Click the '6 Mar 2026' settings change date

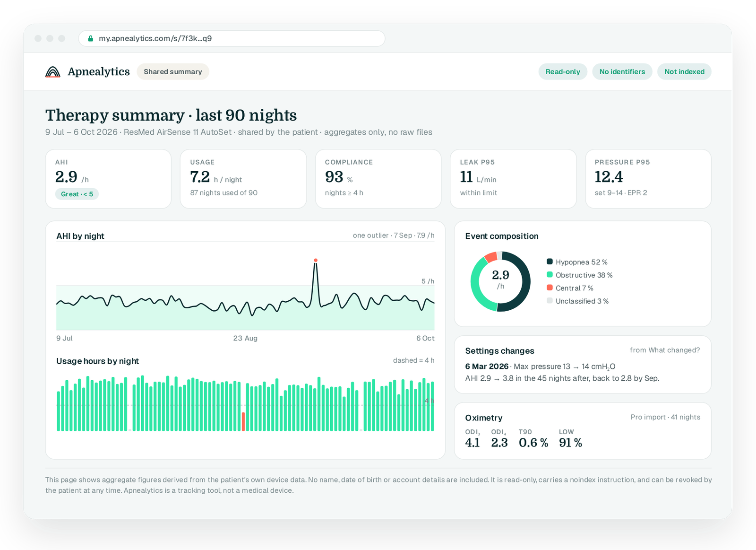[x=487, y=367]
